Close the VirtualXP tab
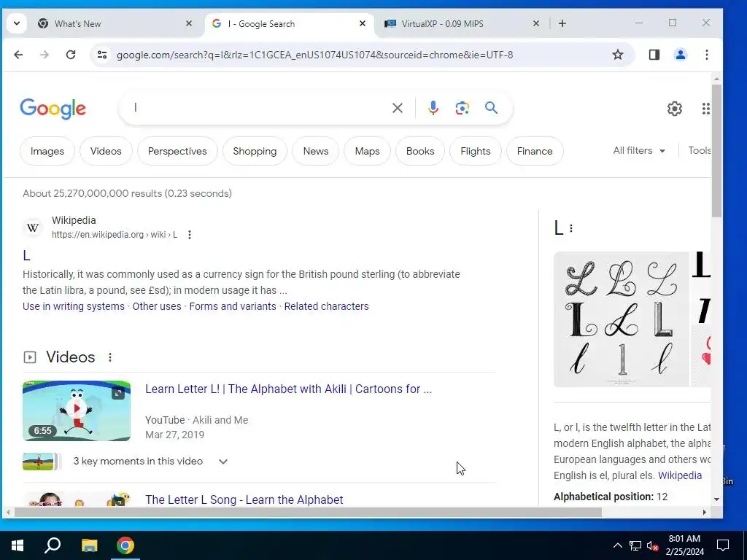This screenshot has height=560, width=747. coord(535,23)
